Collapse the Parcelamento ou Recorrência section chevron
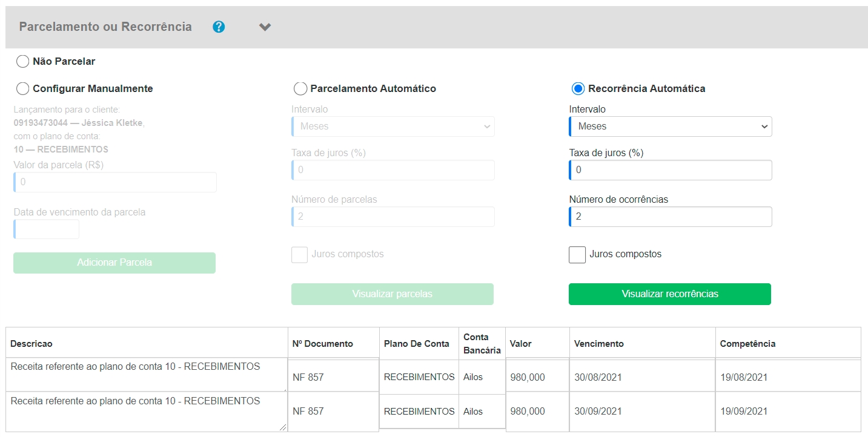This screenshot has width=868, height=437. [x=265, y=27]
